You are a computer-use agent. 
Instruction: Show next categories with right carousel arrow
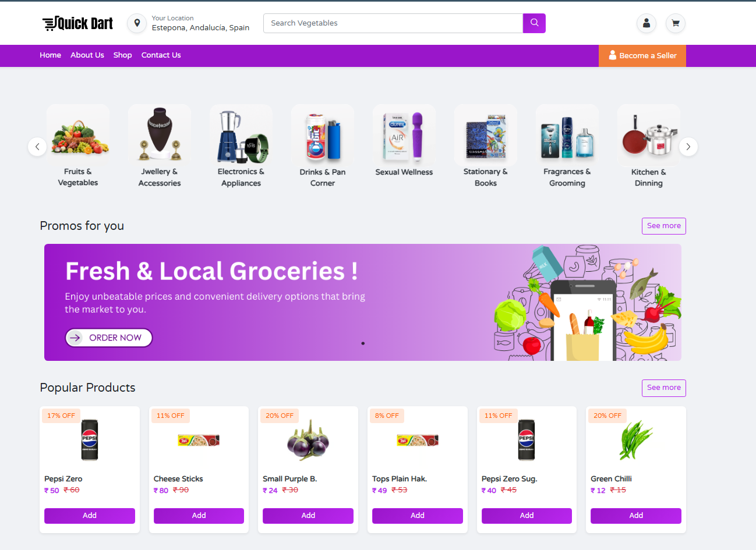tap(688, 147)
